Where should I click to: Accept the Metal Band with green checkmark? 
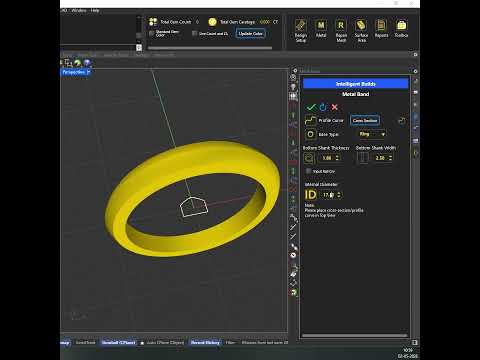pos(311,107)
